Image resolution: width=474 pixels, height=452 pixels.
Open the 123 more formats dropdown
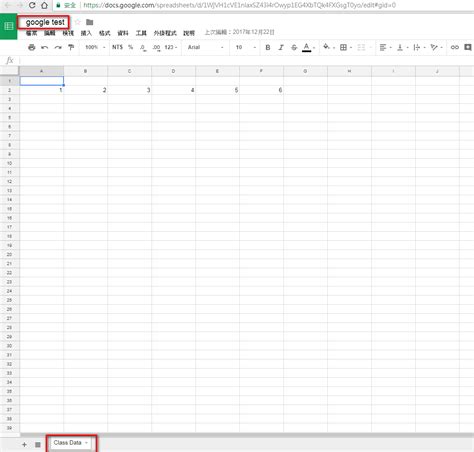click(171, 47)
